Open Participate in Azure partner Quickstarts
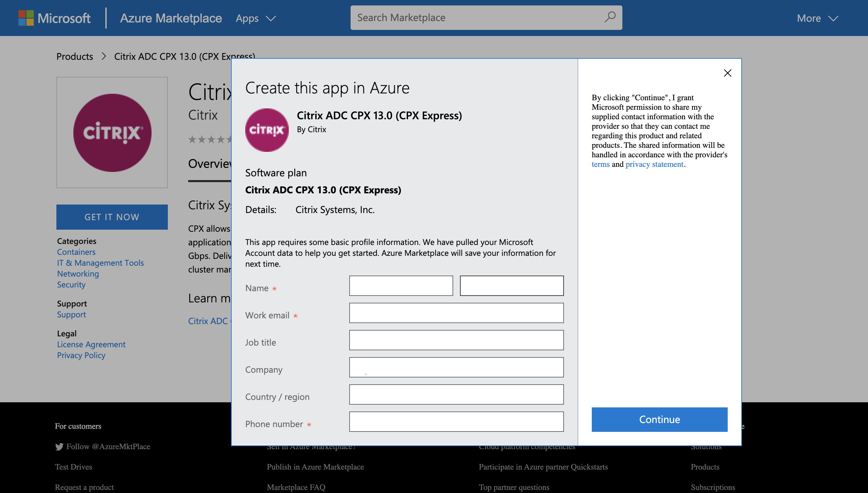Image resolution: width=868 pixels, height=493 pixels. (x=543, y=467)
